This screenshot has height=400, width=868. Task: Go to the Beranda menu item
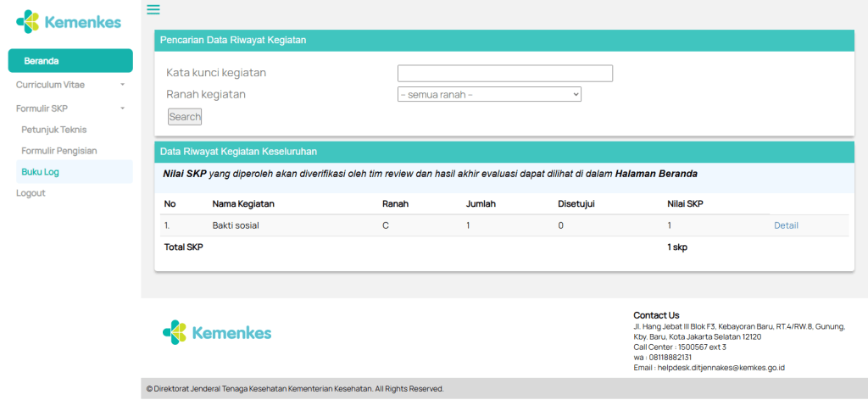point(70,61)
